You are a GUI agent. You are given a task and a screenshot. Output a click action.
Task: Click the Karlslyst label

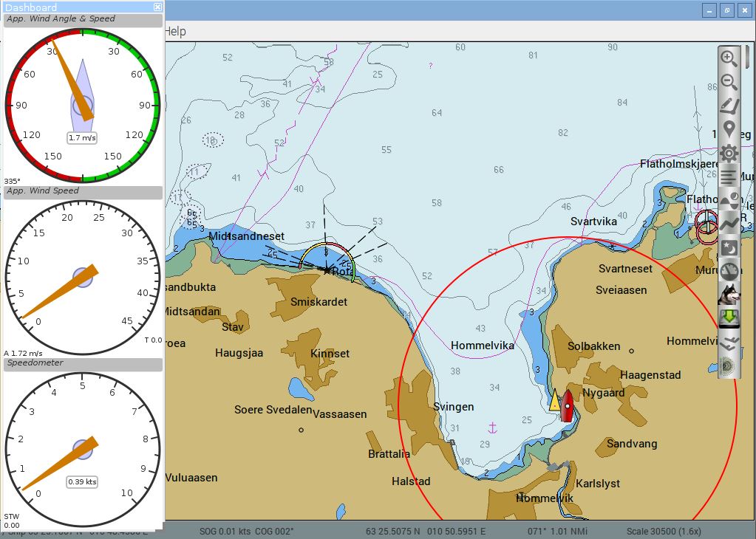598,484
